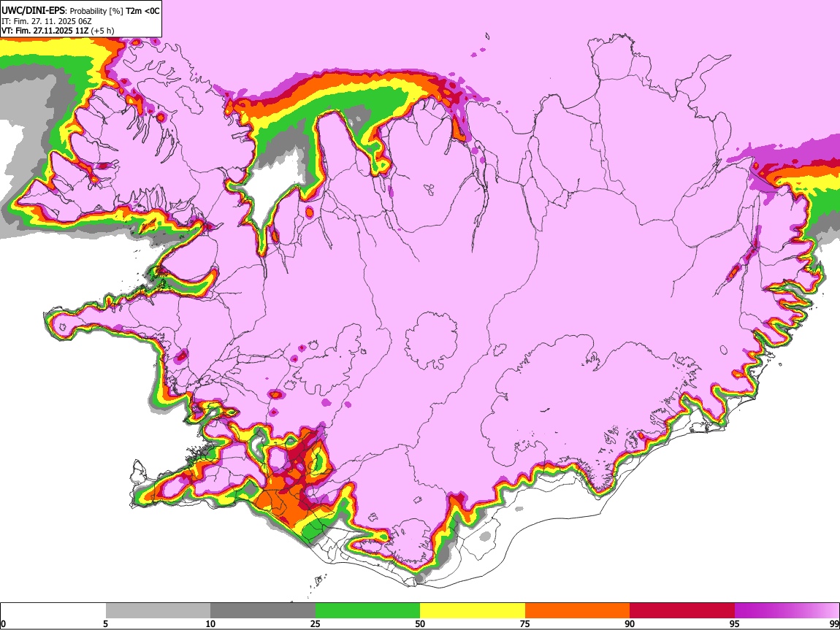Click the purple gradient 95-99% legend swatch
840x630 pixels.
tap(787, 611)
